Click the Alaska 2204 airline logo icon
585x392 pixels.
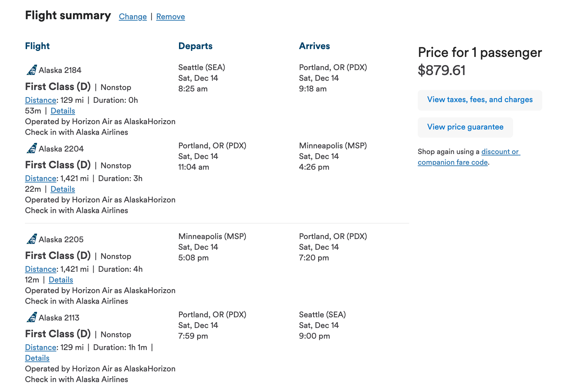(x=32, y=148)
